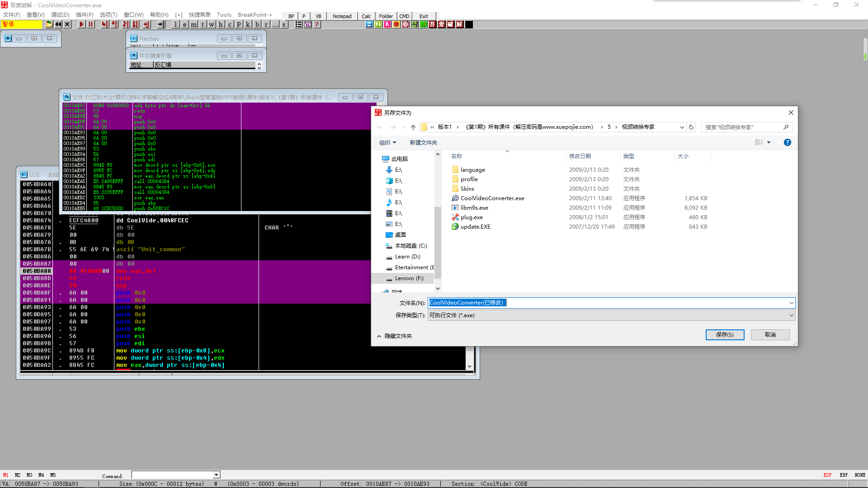Open the memory map 'm' window button
The image size is (868, 488).
193,24
